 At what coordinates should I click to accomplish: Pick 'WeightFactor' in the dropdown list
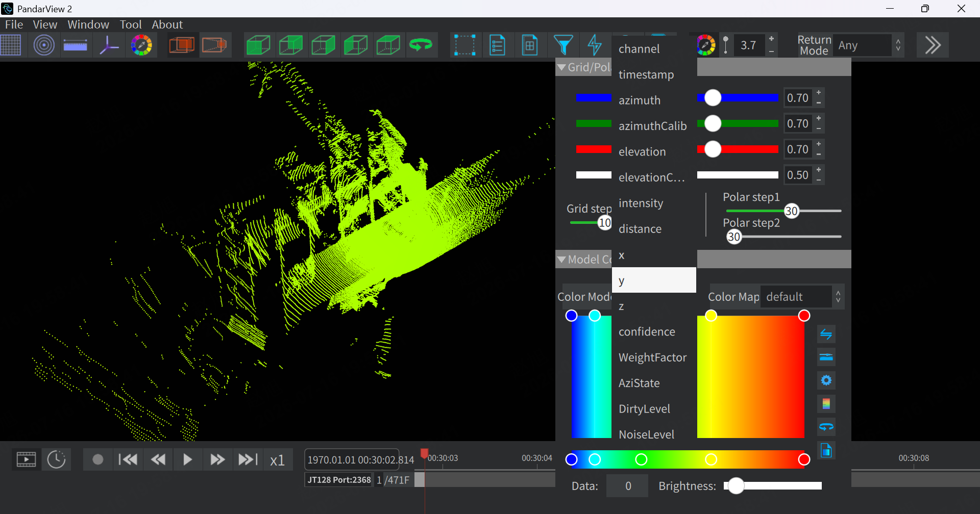click(x=654, y=357)
